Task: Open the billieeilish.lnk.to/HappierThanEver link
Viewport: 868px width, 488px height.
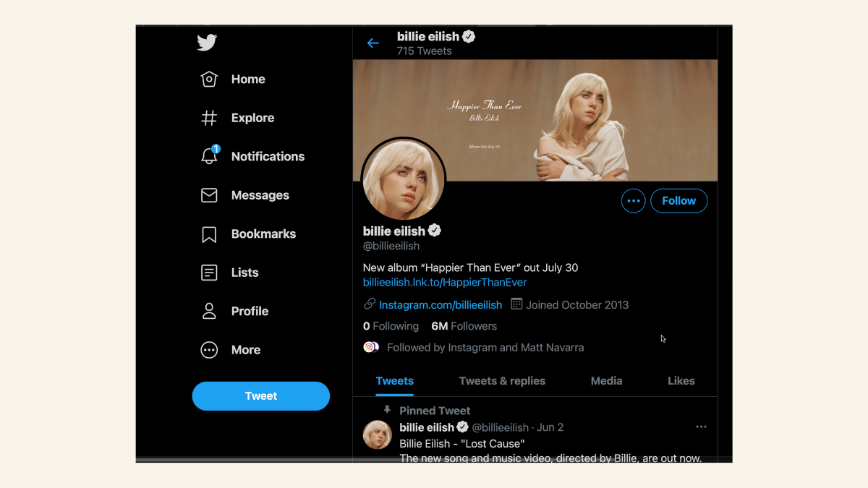Action: tap(445, 283)
